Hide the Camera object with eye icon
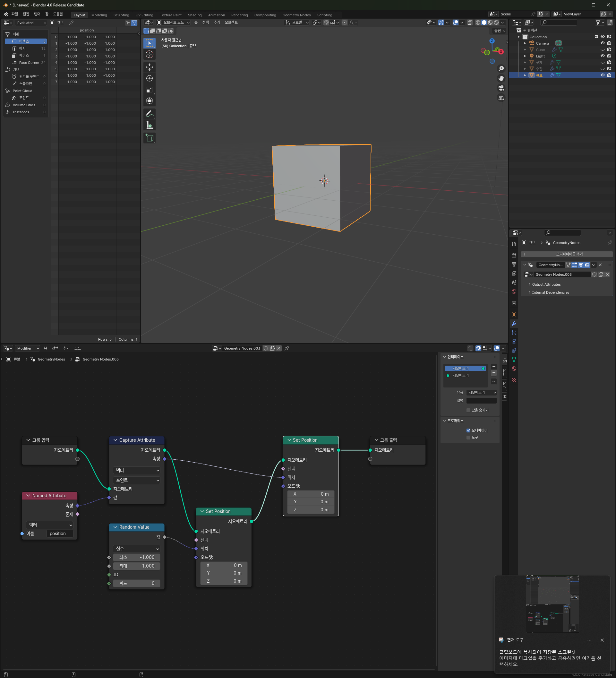The height and width of the screenshot is (678, 616). click(603, 43)
